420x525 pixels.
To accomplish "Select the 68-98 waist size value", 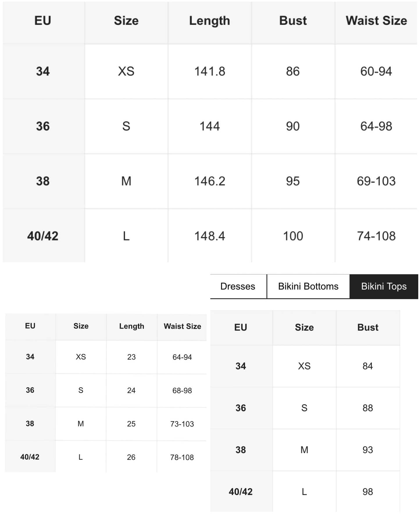I will click(182, 390).
